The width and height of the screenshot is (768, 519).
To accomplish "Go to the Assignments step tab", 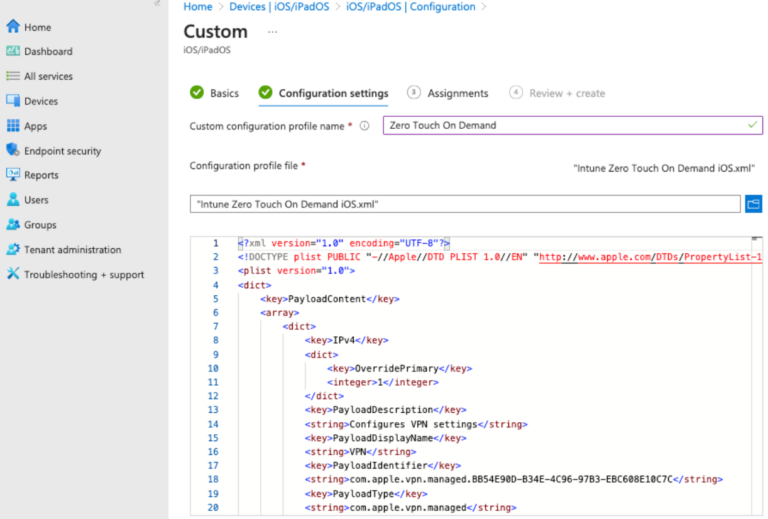I will (457, 93).
